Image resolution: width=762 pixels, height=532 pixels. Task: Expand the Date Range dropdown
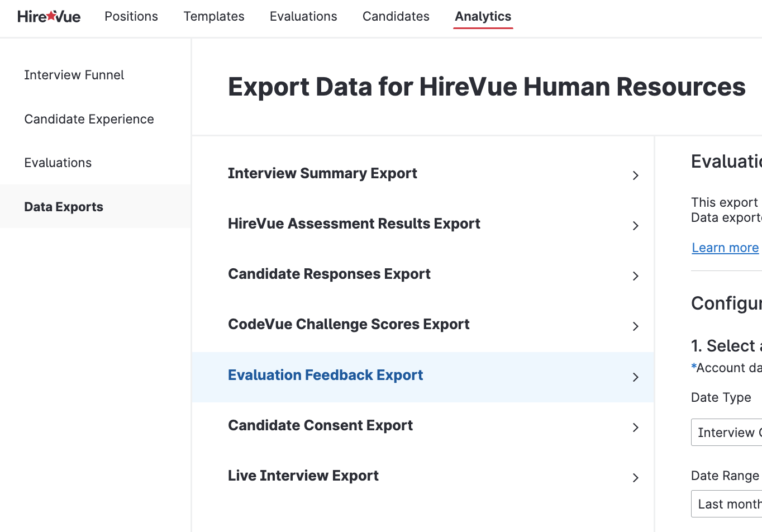[727, 504]
